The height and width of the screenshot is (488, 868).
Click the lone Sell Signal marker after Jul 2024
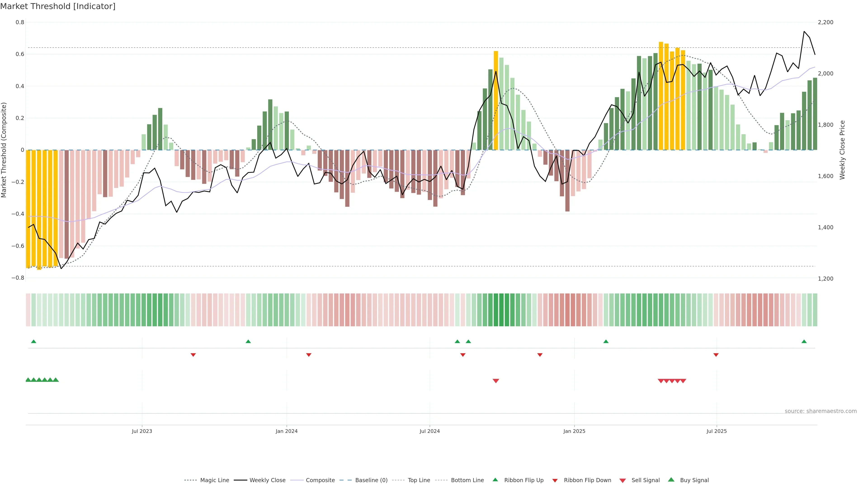coord(496,381)
